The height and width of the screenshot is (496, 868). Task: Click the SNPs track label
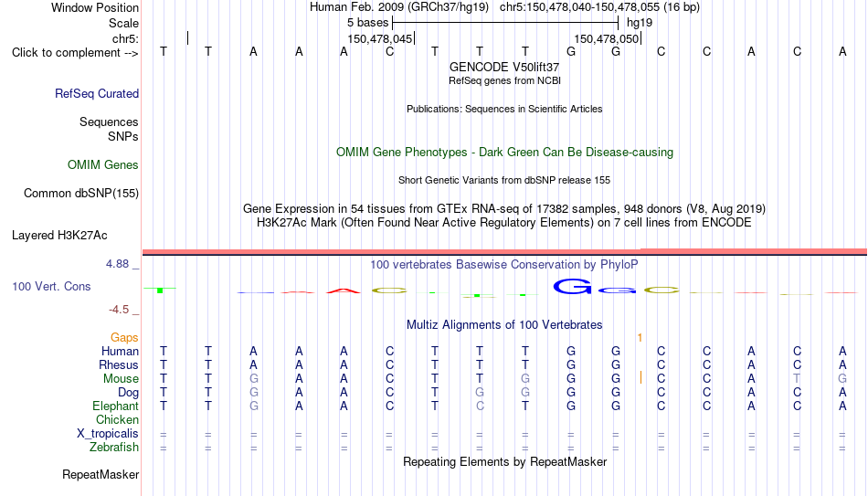(x=123, y=136)
